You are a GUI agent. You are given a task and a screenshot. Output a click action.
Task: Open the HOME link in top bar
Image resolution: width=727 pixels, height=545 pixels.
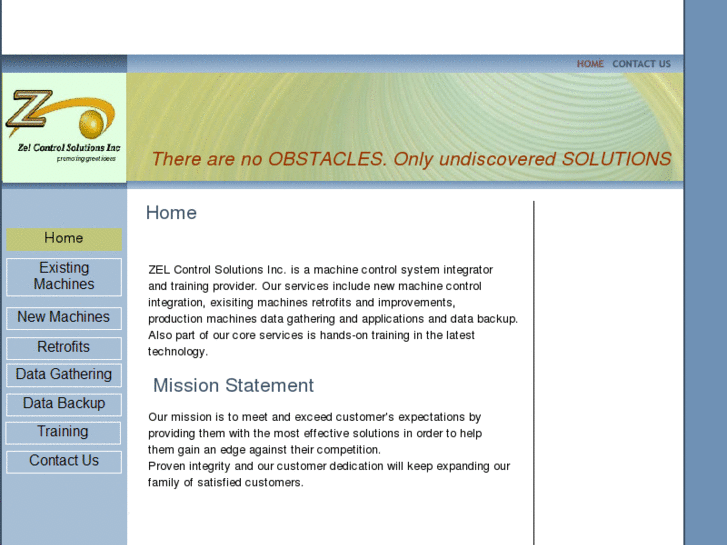[590, 64]
